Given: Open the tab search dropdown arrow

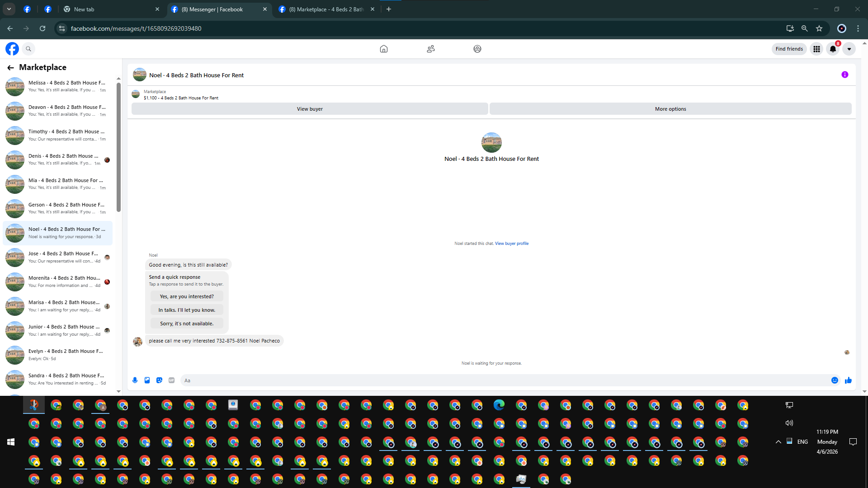Looking at the screenshot, I should click(x=9, y=9).
